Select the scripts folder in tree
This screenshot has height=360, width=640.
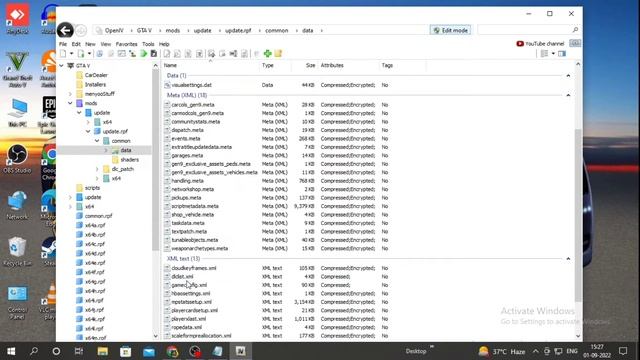coord(92,188)
